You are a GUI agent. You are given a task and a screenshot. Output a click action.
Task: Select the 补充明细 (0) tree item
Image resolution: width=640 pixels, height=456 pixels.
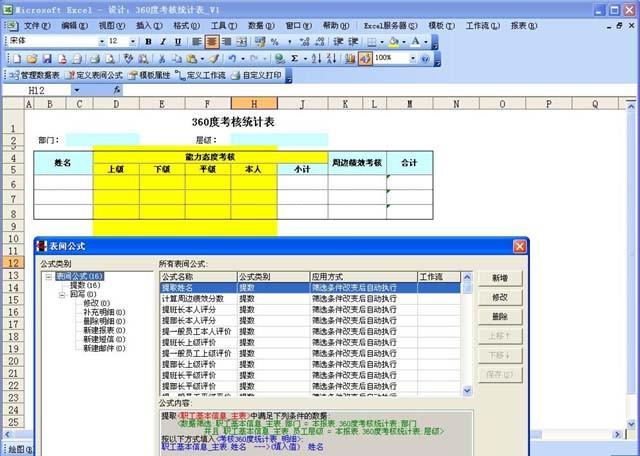click(104, 312)
